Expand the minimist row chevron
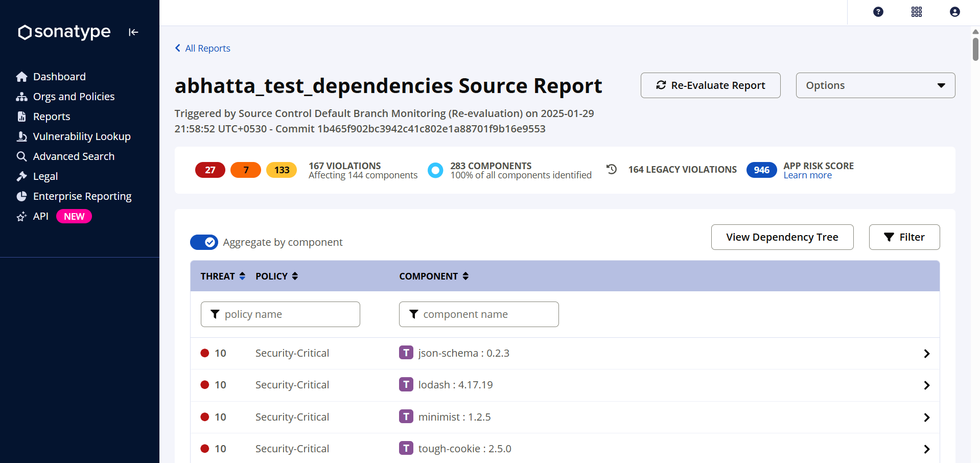Image resolution: width=980 pixels, height=463 pixels. 926,418
